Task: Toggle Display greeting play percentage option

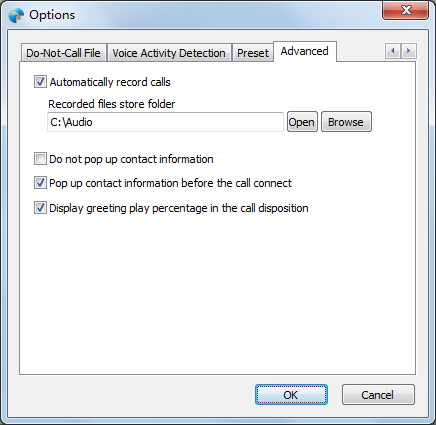Action: coord(40,208)
